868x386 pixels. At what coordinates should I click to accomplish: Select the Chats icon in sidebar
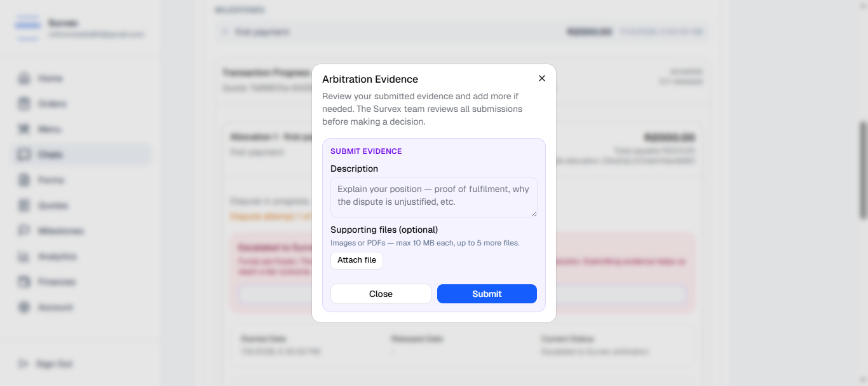coord(24,155)
